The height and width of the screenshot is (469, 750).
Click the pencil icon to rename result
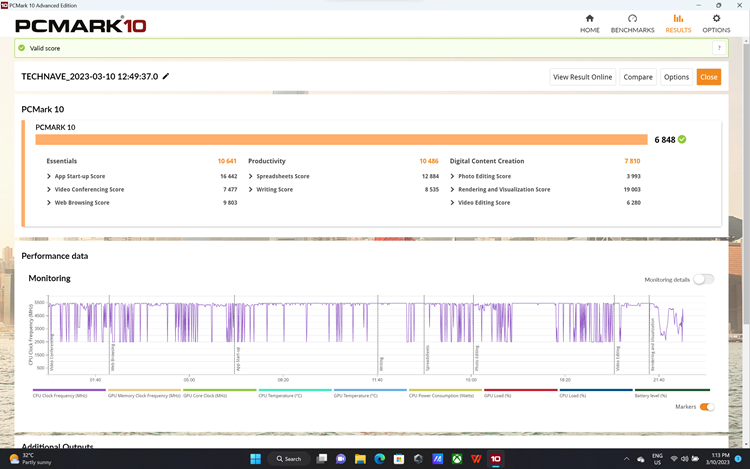click(x=166, y=76)
